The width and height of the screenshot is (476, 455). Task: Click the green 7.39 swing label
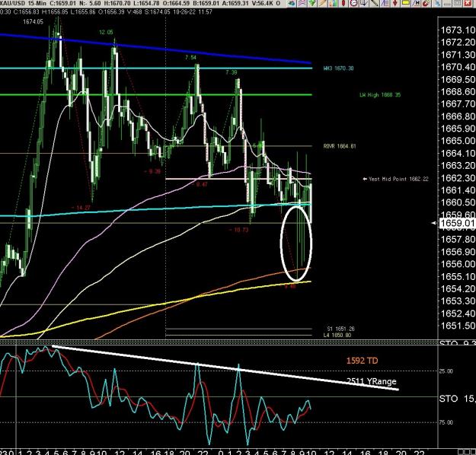pyautogui.click(x=232, y=72)
